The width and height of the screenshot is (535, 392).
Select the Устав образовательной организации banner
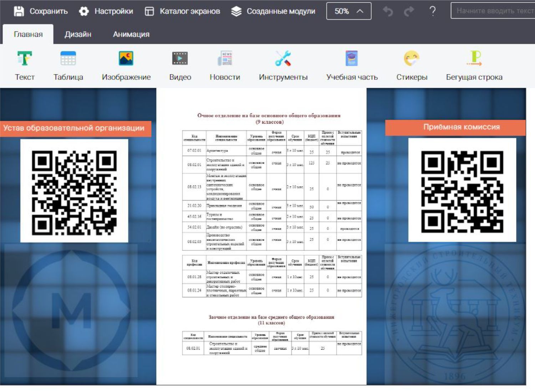pos(76,128)
